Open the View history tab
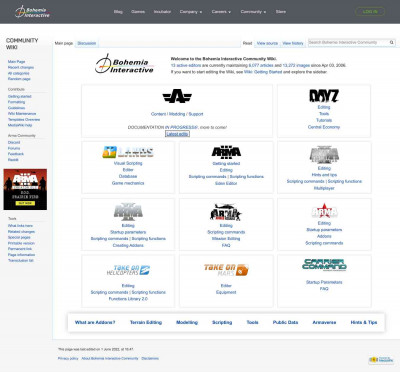 coord(293,43)
